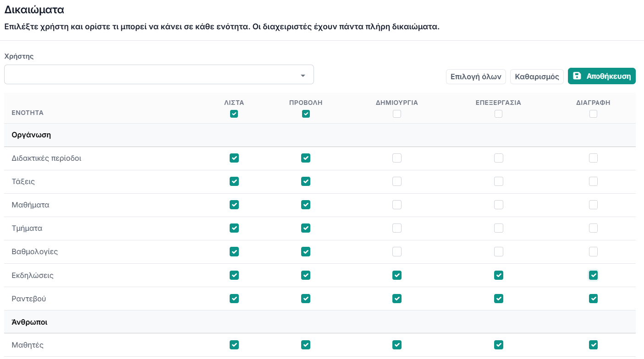
Task: Click the Καθαρισμός button
Action: pyautogui.click(x=537, y=76)
